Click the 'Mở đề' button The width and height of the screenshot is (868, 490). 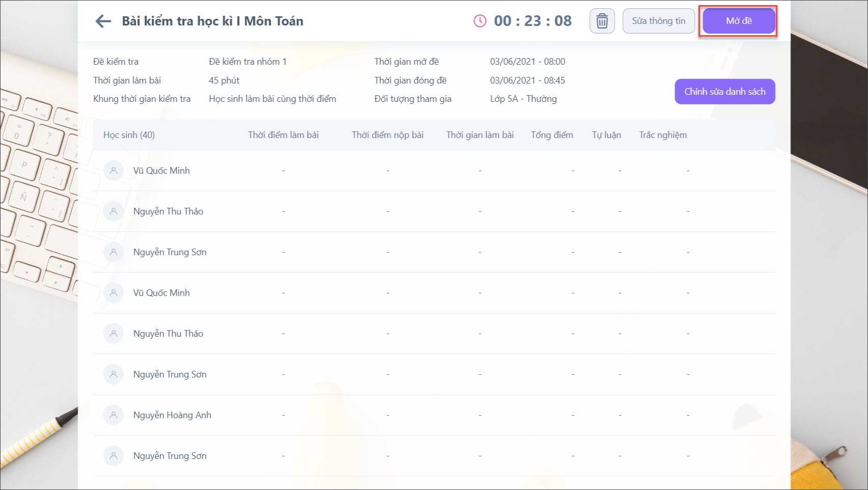[739, 21]
